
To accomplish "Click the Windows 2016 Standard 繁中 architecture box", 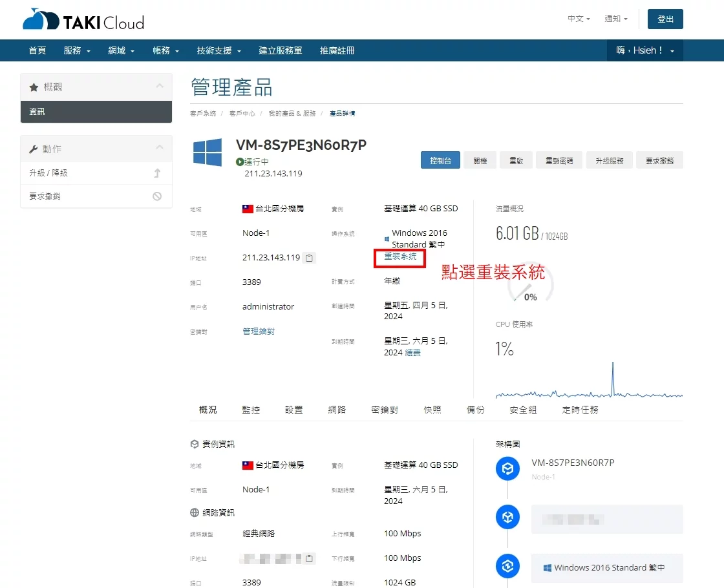I will click(x=607, y=568).
